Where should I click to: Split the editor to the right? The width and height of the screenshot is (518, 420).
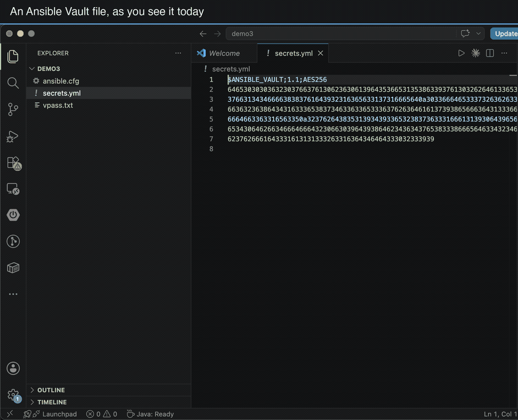coord(490,53)
